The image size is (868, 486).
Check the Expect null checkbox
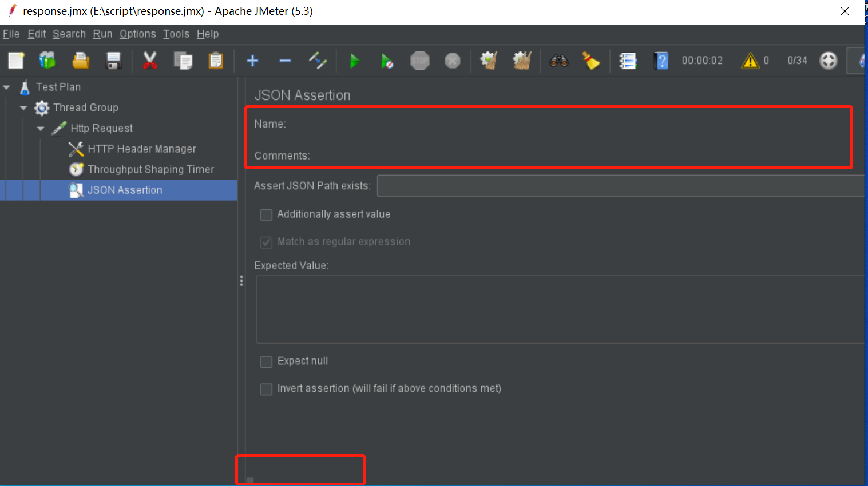pos(266,362)
